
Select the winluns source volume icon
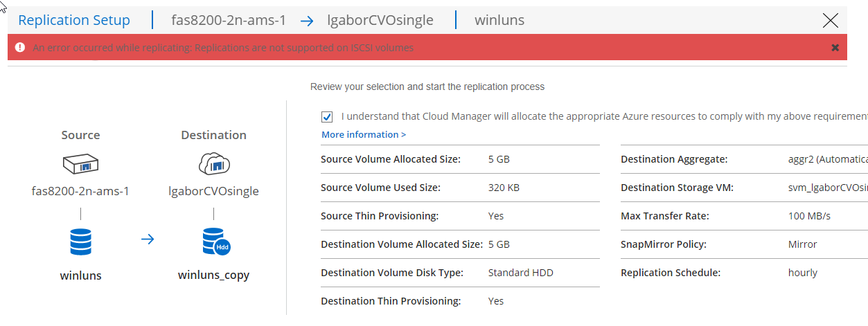(x=80, y=242)
